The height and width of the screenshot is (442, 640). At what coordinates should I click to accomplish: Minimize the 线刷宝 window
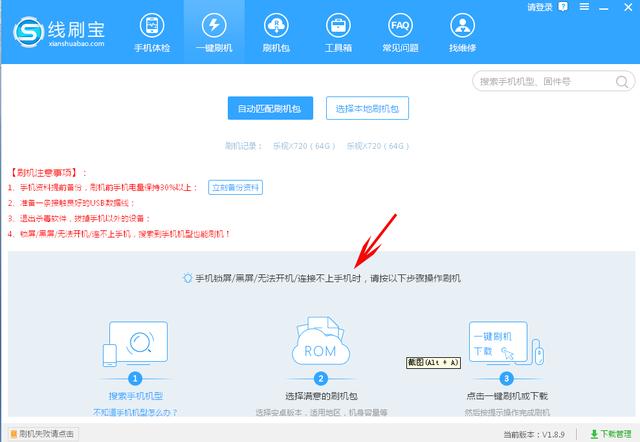[x=604, y=7]
